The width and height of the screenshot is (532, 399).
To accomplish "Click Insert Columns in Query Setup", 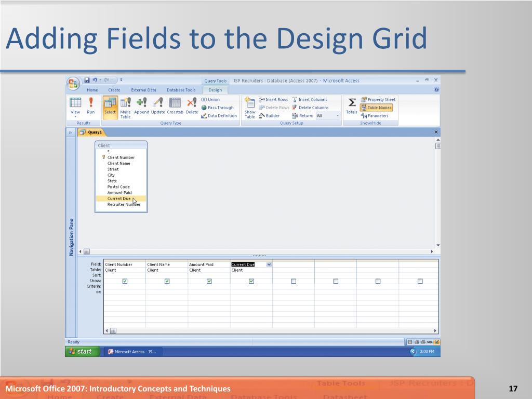I will point(310,99).
